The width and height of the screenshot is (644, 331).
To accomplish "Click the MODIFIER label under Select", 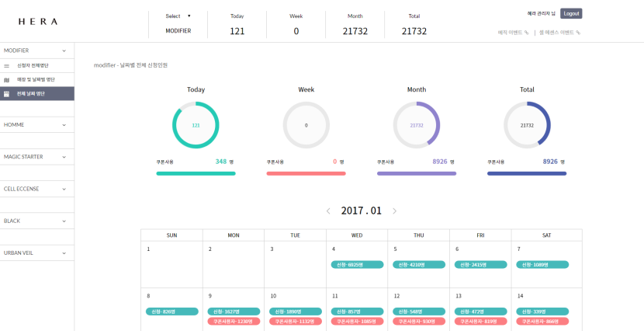I will pos(178,31).
